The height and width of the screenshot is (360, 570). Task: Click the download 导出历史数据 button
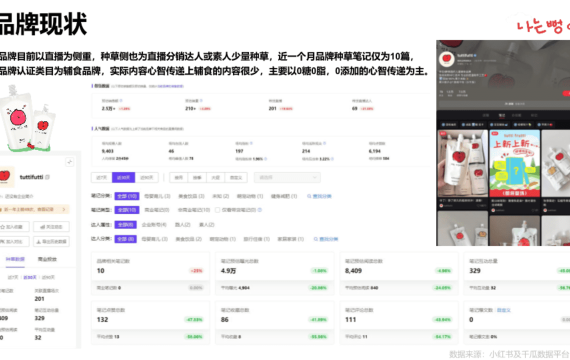tap(51, 241)
